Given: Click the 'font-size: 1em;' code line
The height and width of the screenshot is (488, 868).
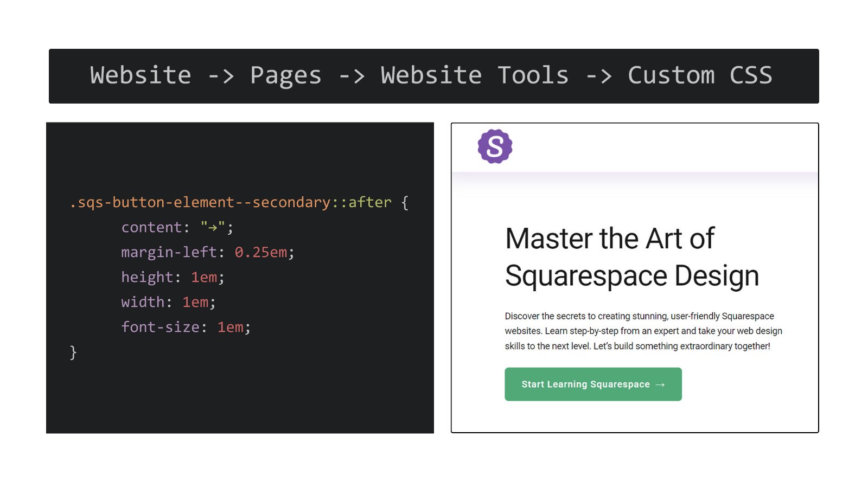Looking at the screenshot, I should point(186,327).
